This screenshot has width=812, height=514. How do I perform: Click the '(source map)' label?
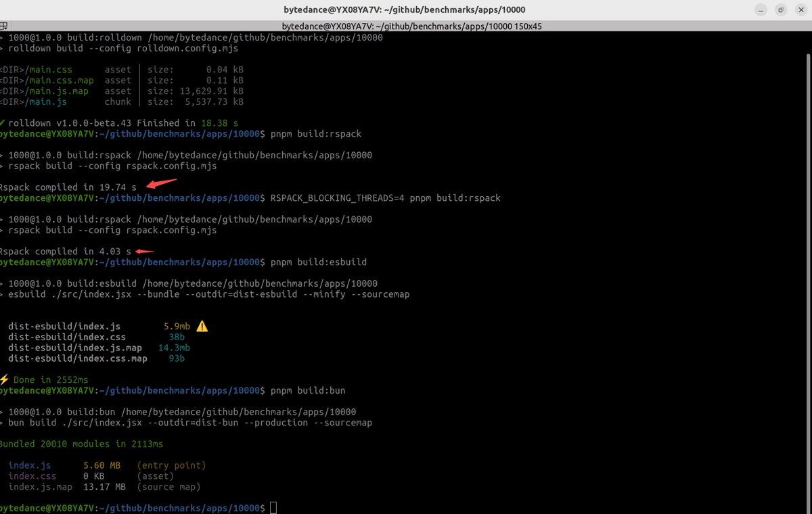click(x=168, y=487)
